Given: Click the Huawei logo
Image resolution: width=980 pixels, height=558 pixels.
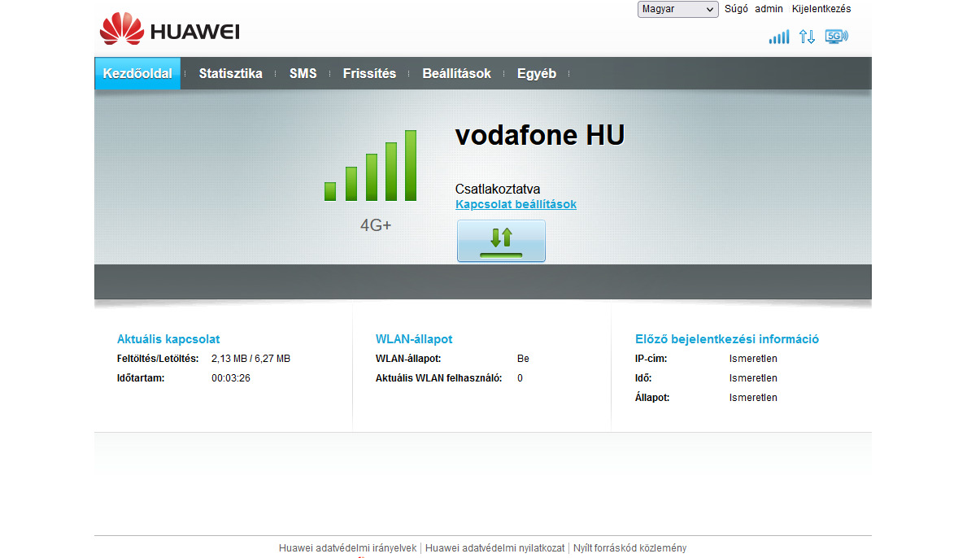Looking at the screenshot, I should click(169, 29).
